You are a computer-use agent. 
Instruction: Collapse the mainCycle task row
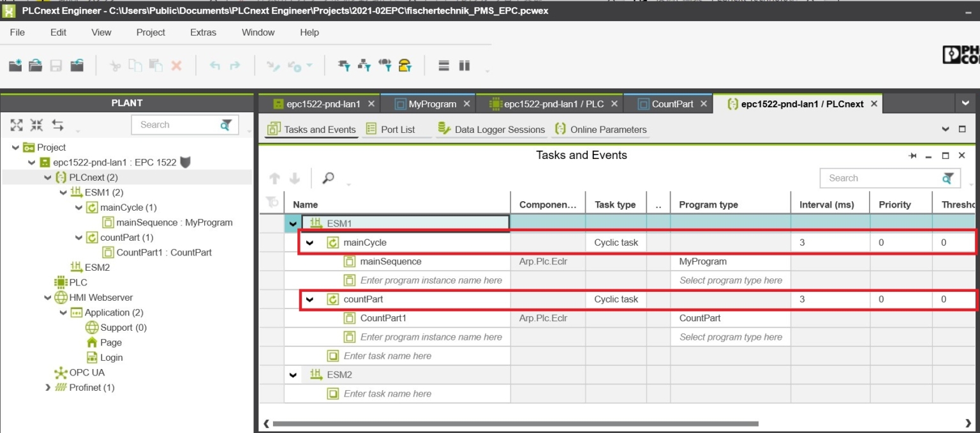310,243
